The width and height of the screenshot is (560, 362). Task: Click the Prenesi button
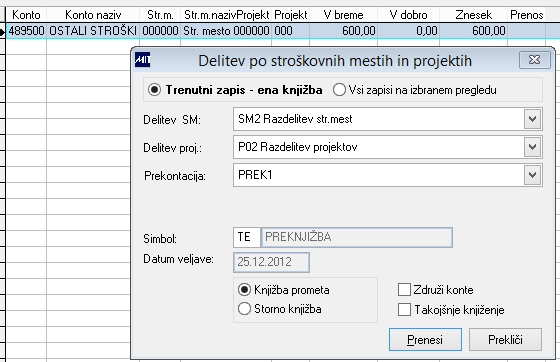(425, 340)
